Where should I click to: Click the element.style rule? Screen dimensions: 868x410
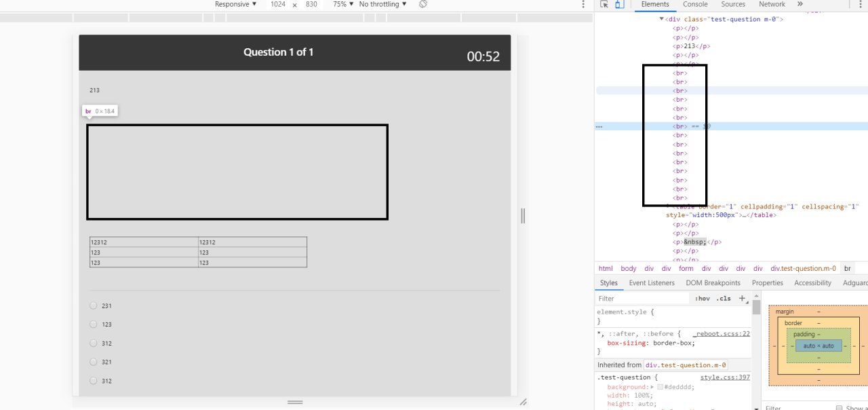click(x=625, y=312)
